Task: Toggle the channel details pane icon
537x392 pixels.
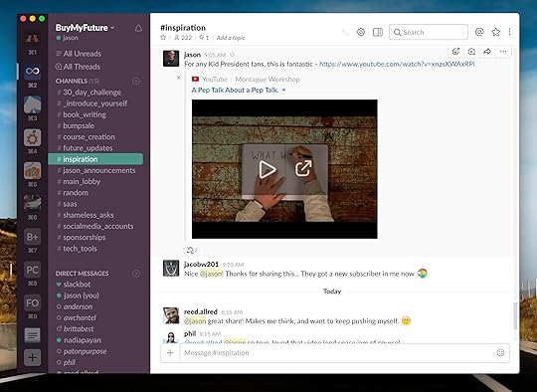Action: tap(378, 32)
